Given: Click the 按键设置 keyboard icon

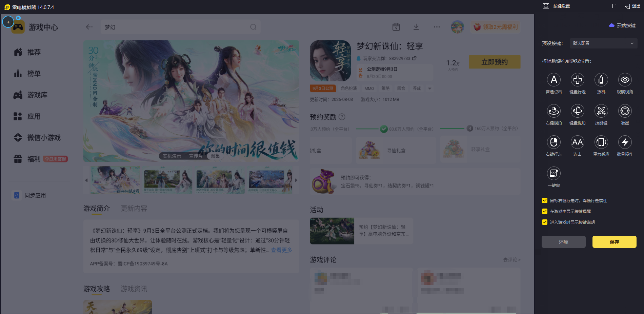Looking at the screenshot, I should pos(546,6).
